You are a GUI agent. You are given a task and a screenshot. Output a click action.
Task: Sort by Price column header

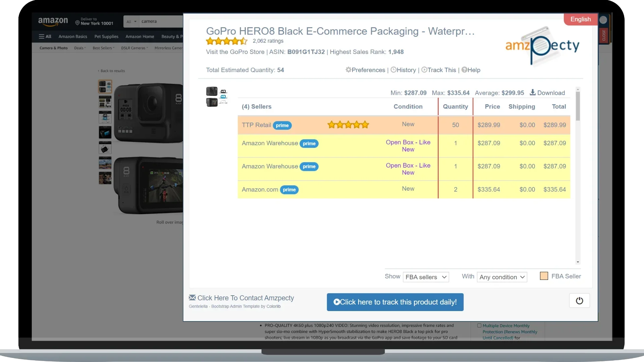tap(492, 107)
